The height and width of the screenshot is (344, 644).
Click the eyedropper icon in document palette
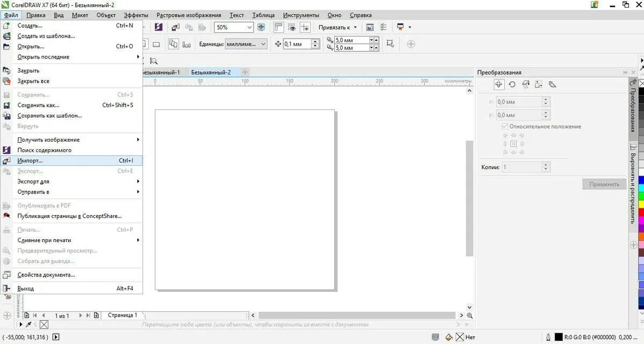point(28,325)
